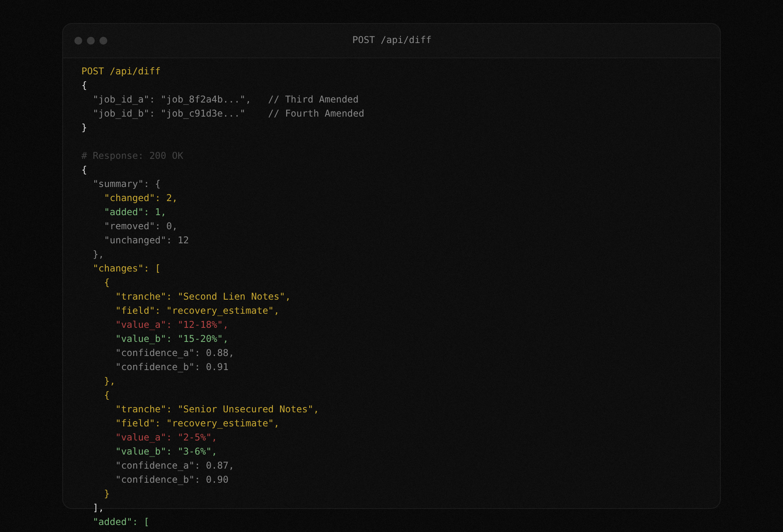This screenshot has height=532, width=783.
Task: Click the green "value_b": "3-6%" line
Action: [x=166, y=452]
